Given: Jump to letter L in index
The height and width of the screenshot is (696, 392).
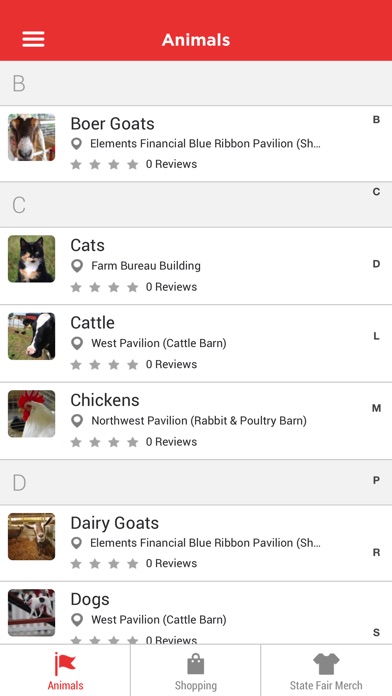Looking at the screenshot, I should (376, 336).
